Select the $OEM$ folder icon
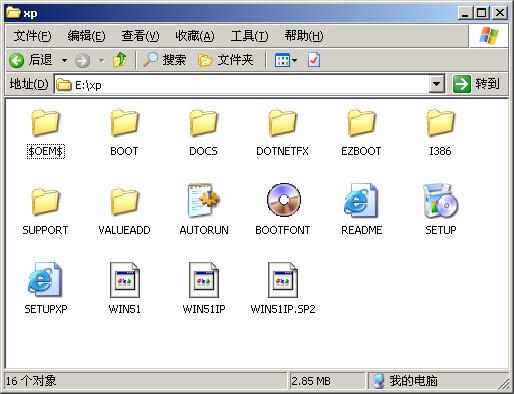Image resolution: width=514 pixels, height=394 pixels. point(45,123)
